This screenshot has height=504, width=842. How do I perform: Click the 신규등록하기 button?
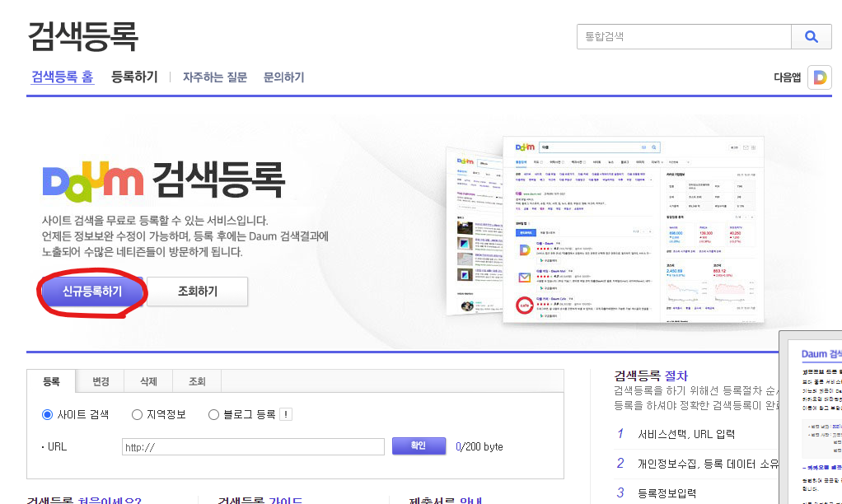(x=92, y=292)
